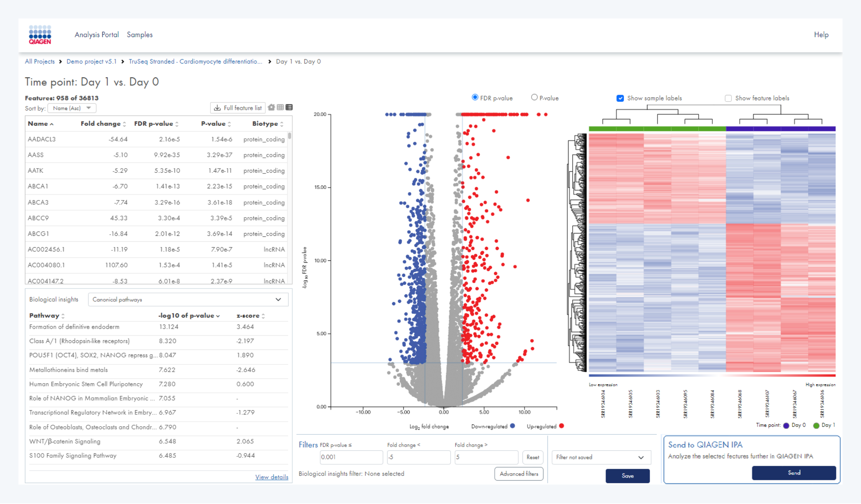Image resolution: width=861 pixels, height=504 pixels.
Task: Sort by the Fold change column arrows
Action: pos(124,124)
